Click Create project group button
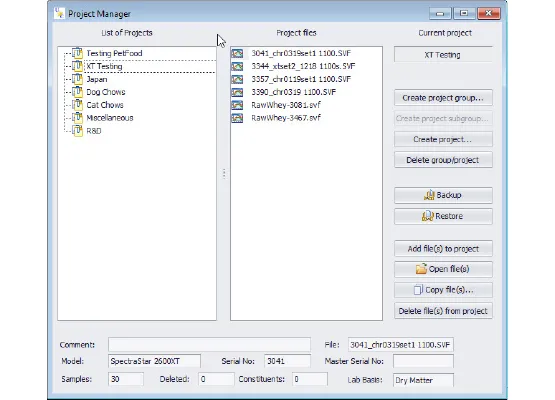 pyautogui.click(x=443, y=98)
